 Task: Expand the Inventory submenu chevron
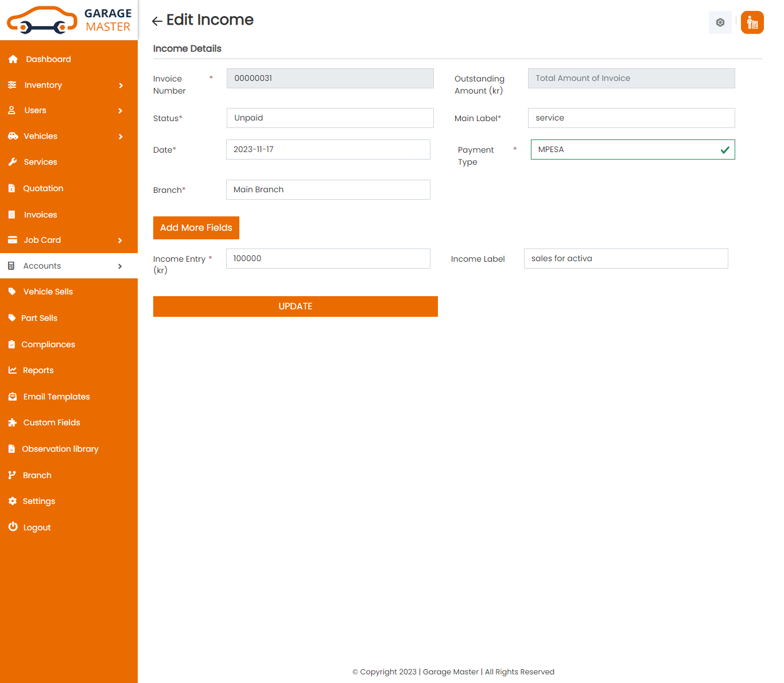[121, 86]
